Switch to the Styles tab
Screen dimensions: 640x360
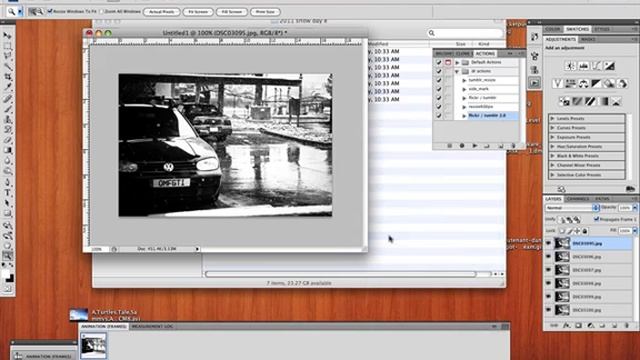pos(602,29)
